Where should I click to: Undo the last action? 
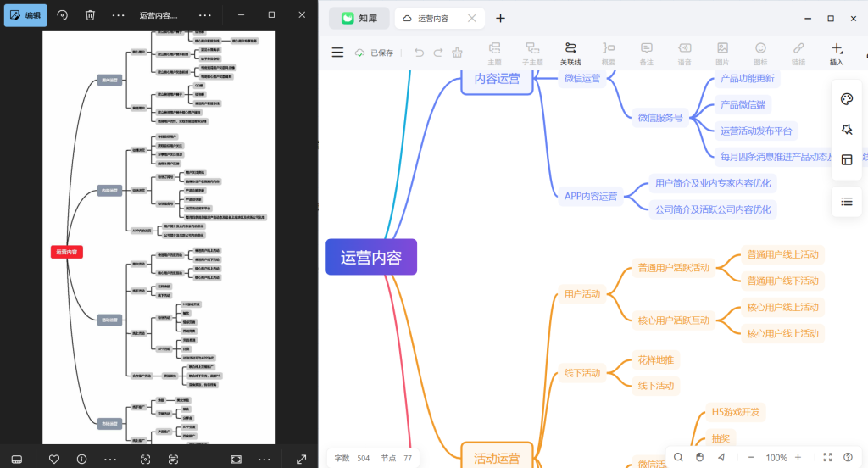tap(419, 53)
